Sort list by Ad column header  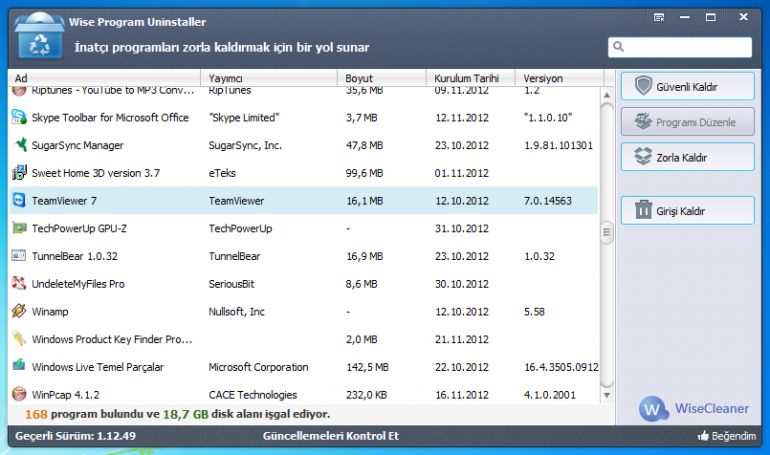click(x=104, y=78)
